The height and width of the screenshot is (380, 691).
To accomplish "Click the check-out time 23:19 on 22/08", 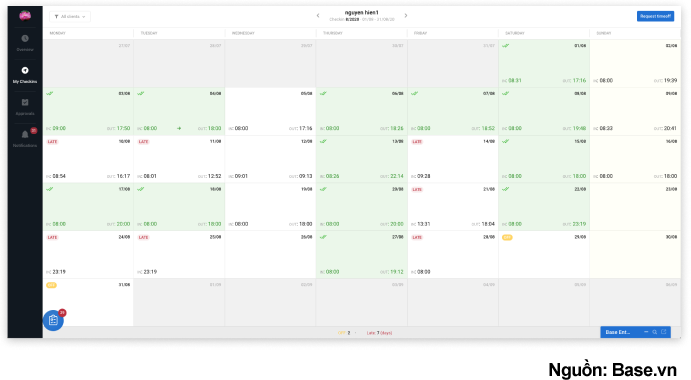I will click(580, 224).
